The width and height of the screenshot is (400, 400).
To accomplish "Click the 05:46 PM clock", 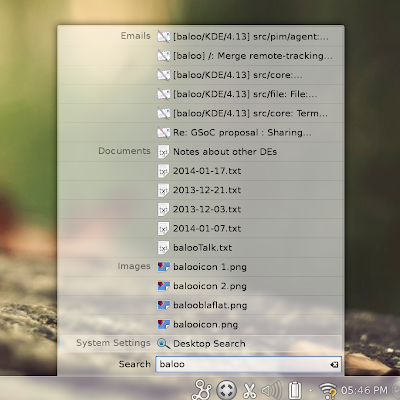I will (x=364, y=390).
